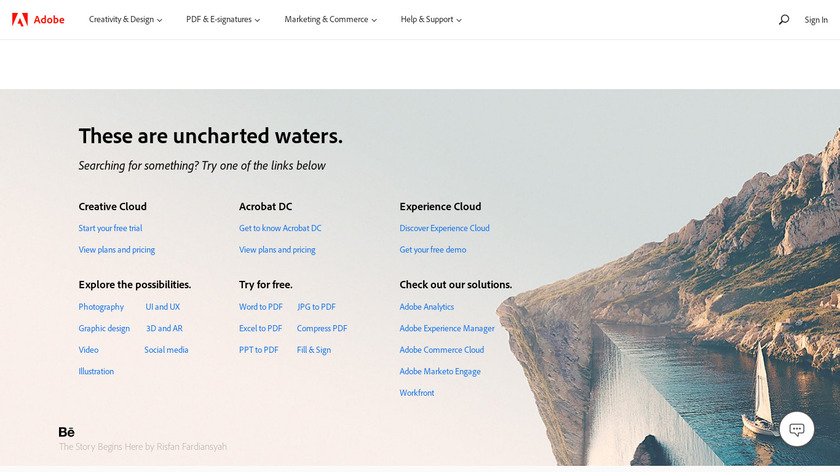Open Adobe Analytics link
Image resolution: width=840 pixels, height=472 pixels.
pyautogui.click(x=427, y=307)
